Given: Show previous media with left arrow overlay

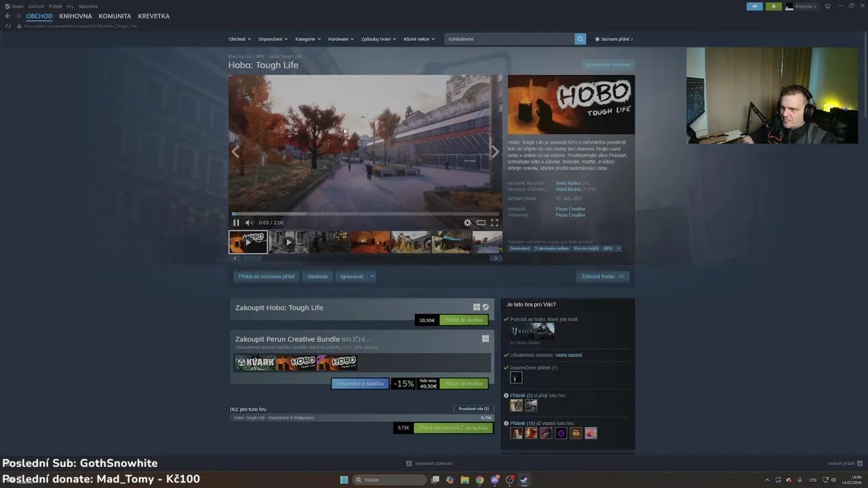Looking at the screenshot, I should point(235,152).
